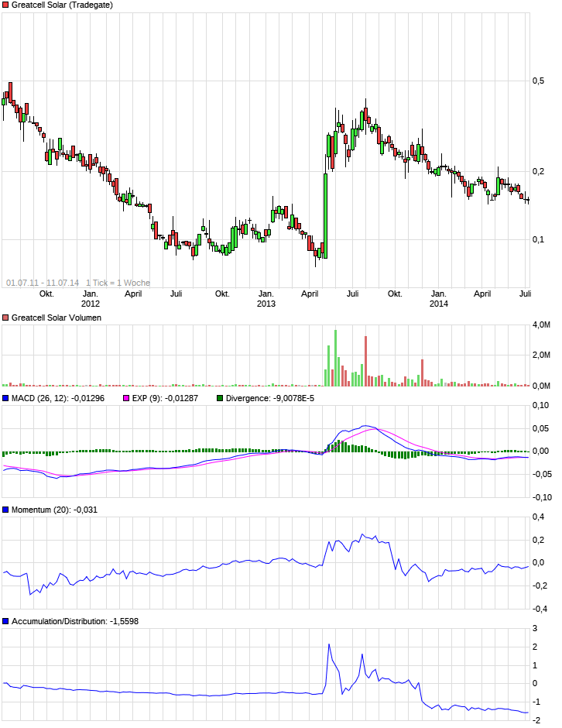Click the Accumulation/Distribution: -1,5598 label
The height and width of the screenshot is (728, 562).
75,621
